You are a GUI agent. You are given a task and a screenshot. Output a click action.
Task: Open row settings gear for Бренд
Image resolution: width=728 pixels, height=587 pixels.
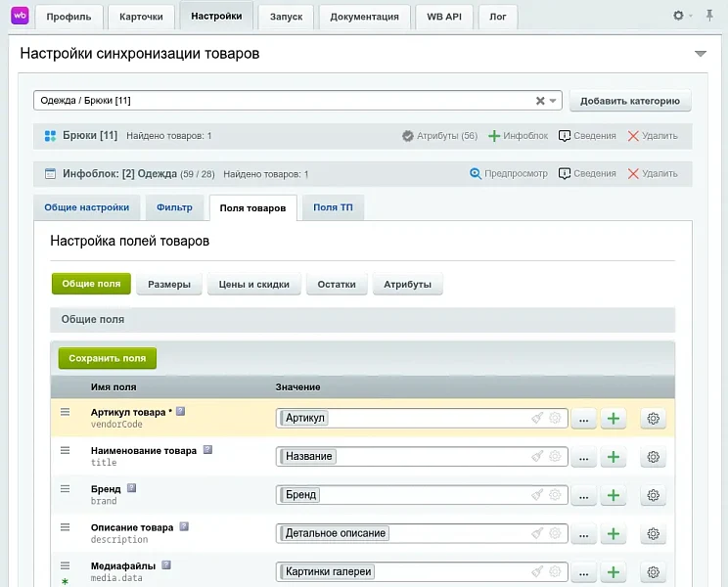pos(654,496)
